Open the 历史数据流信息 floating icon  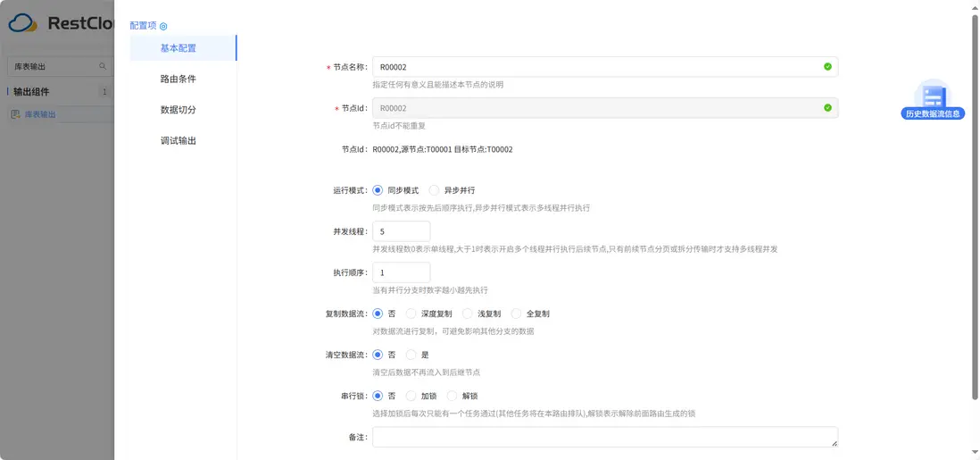click(933, 99)
